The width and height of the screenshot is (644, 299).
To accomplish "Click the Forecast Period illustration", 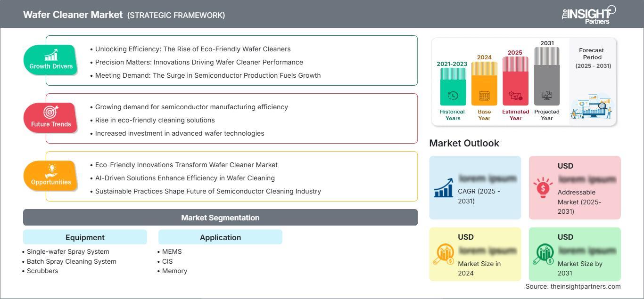I will click(592, 107).
